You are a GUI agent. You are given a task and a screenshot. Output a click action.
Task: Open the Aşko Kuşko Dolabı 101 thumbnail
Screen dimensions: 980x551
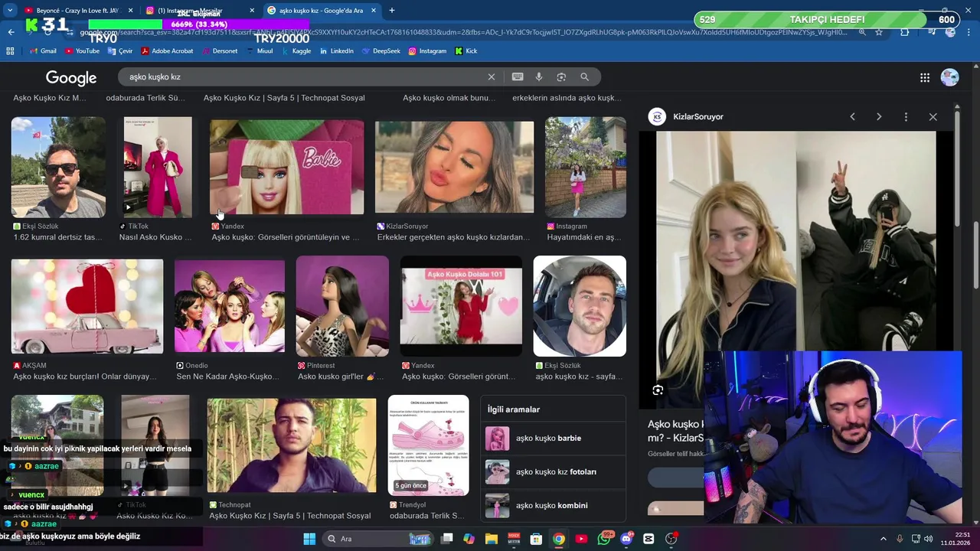coord(461,306)
